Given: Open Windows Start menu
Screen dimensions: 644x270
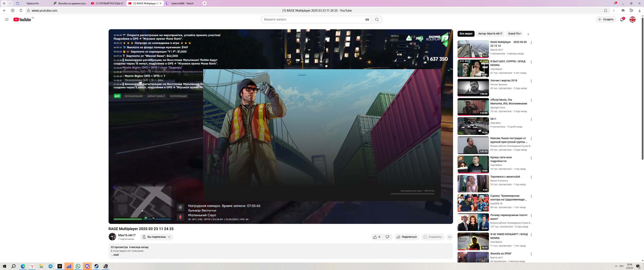Looking at the screenshot, I should (x=4, y=266).
